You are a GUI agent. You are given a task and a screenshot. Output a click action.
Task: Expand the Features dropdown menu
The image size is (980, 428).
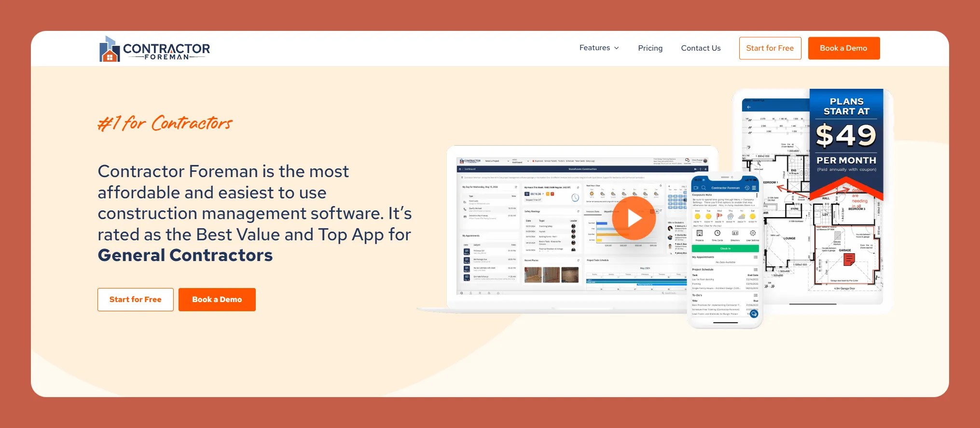click(594, 48)
